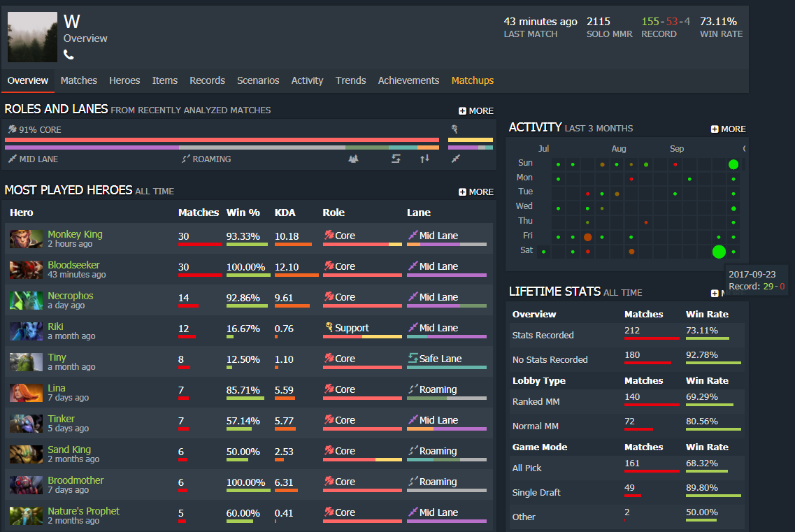This screenshot has width=795, height=532.
Task: Click the Win % column header
Action: (243, 213)
